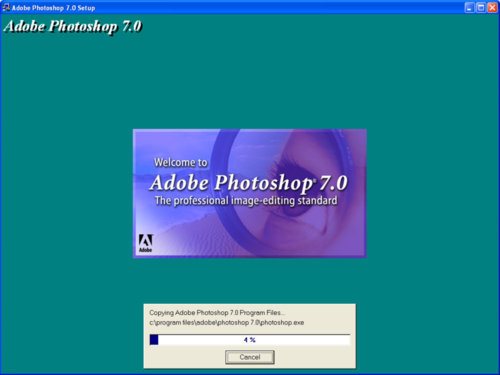Click the 'Copying Adobe Photoshop 7.0 Program Files...' text

[217, 313]
